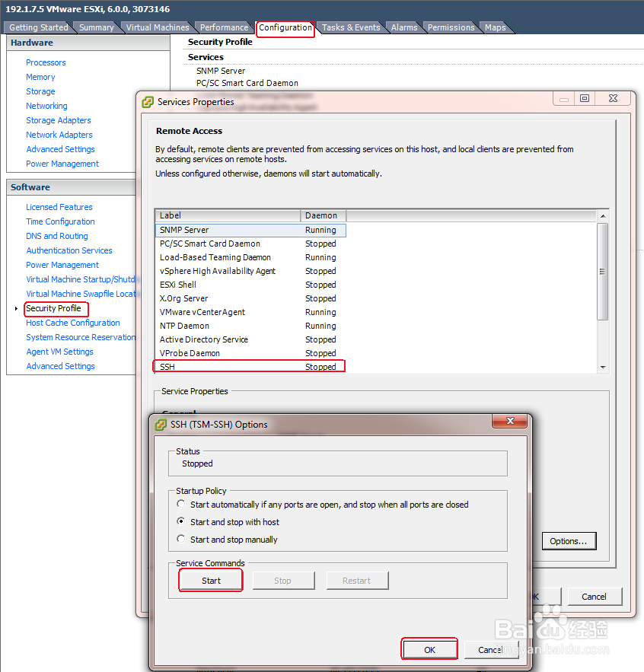Open Agent VM Settings link

pos(59,352)
